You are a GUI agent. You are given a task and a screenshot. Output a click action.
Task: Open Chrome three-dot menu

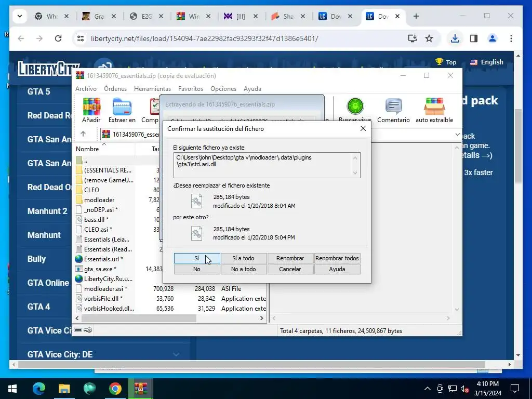(511, 38)
